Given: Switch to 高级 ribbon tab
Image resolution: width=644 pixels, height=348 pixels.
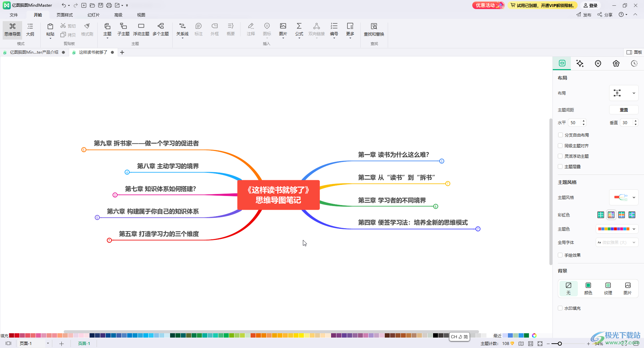Looking at the screenshot, I should (x=118, y=15).
